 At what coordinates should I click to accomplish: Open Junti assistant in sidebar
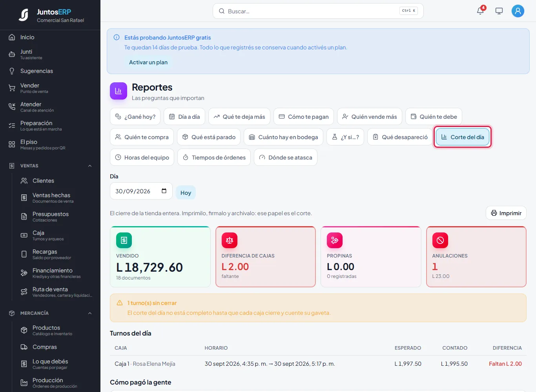coord(50,54)
